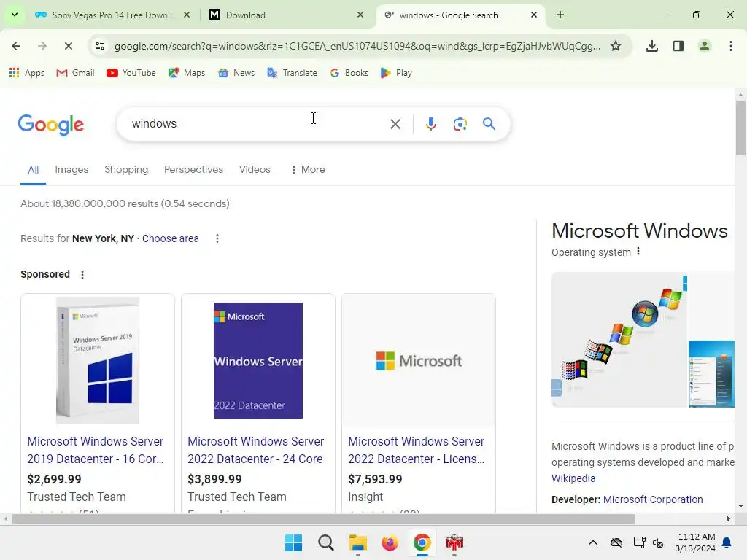This screenshot has width=747, height=560.
Task: Switch to Perspectives results tab
Action: click(x=193, y=169)
